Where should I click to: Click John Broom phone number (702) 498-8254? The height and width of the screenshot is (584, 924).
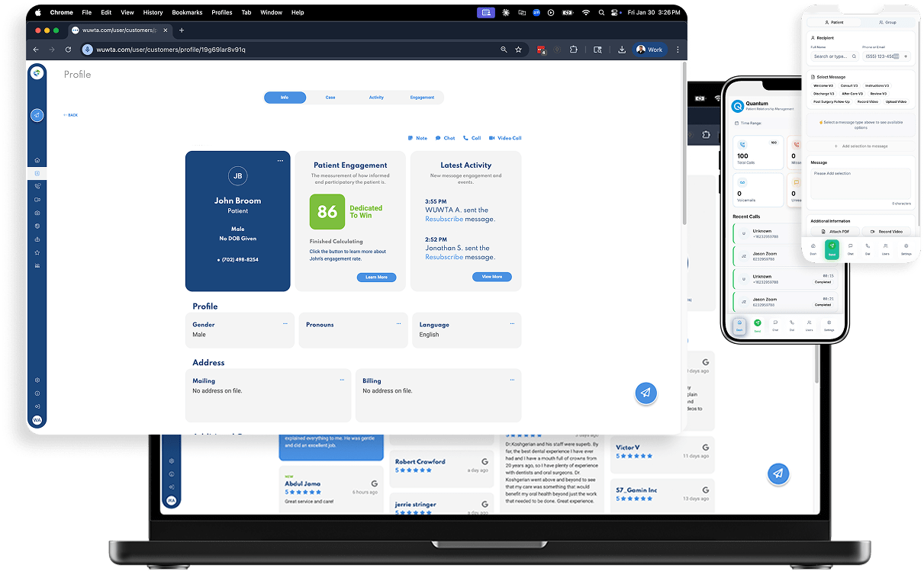pyautogui.click(x=240, y=260)
